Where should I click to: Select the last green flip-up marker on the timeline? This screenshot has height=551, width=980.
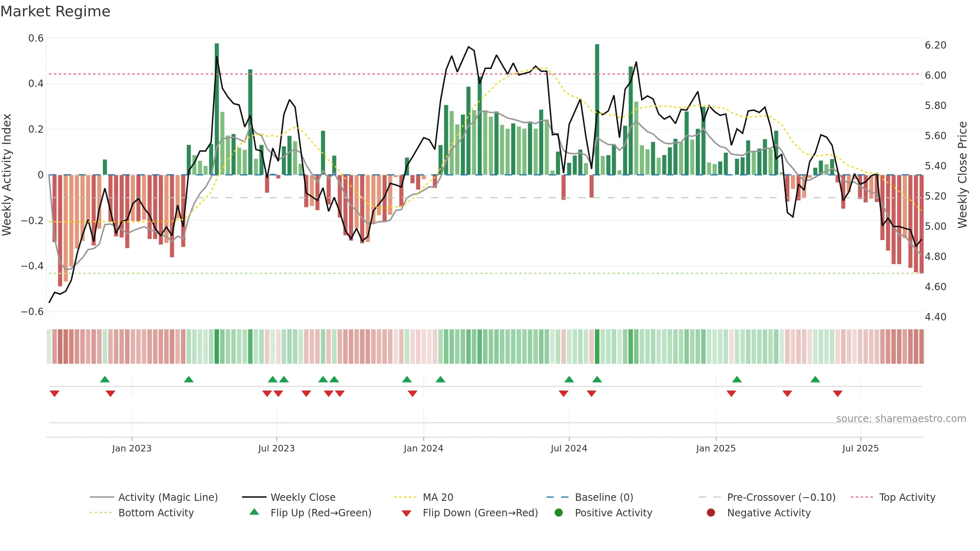click(x=815, y=379)
